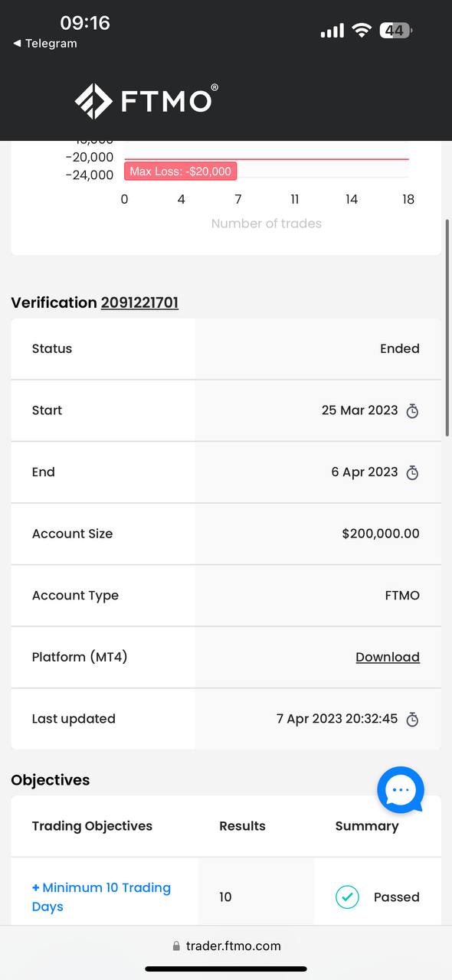Image resolution: width=452 pixels, height=980 pixels.
Task: Click the Max Loss -$20,000 chart label
Action: (x=180, y=171)
